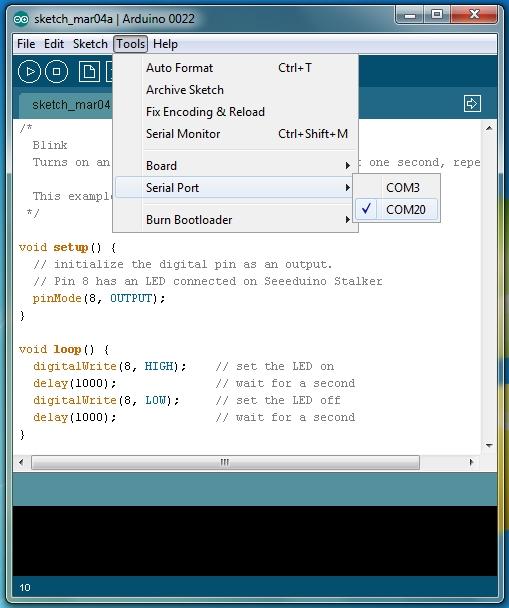Open Serial Monitor from Tools menu
Viewport: 509px width, 608px height.
(x=236, y=134)
